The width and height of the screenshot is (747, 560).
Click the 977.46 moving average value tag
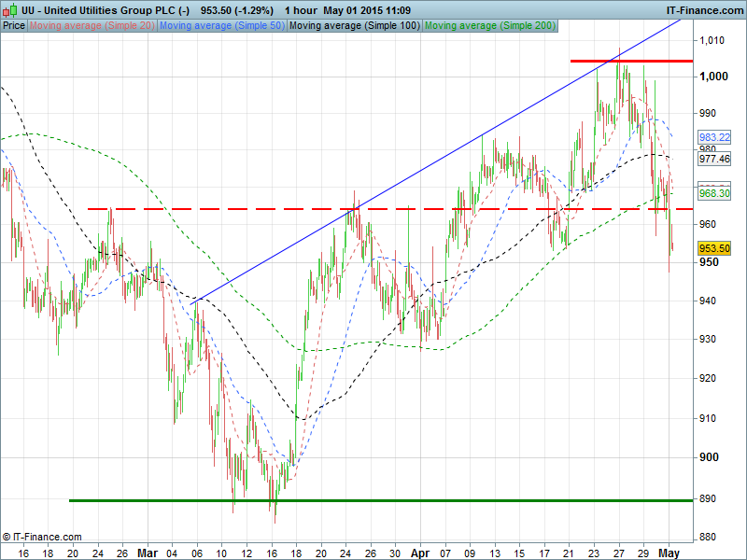[713, 159]
